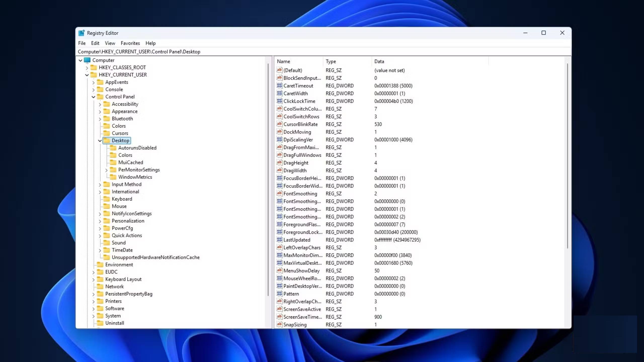
Task: Click the Desktop folder icon in tree
Action: click(x=107, y=141)
